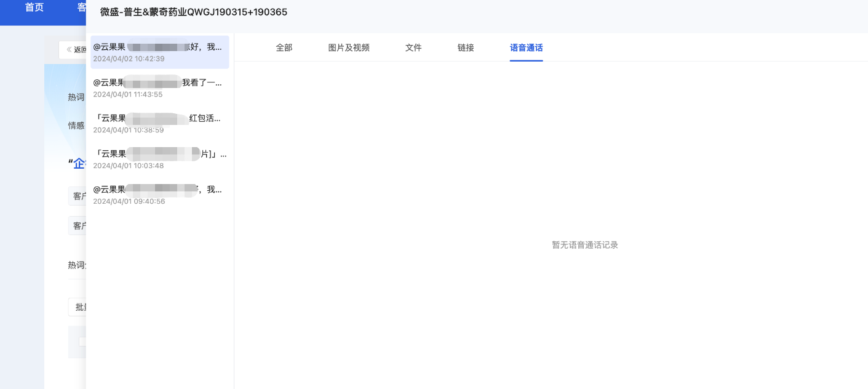This screenshot has width=868, height=389.
Task: Click the title 微盛-普生&蒙奇药业QWGJ190315+190365
Action: pyautogui.click(x=194, y=12)
